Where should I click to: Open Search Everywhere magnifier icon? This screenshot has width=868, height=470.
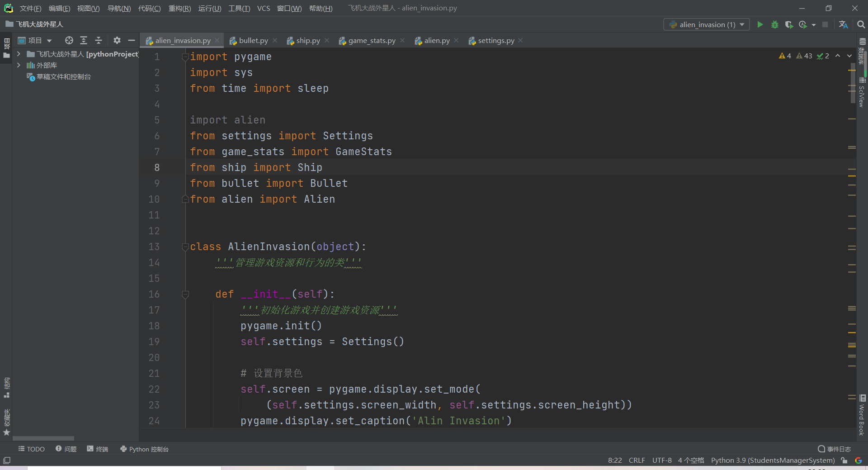tap(861, 24)
